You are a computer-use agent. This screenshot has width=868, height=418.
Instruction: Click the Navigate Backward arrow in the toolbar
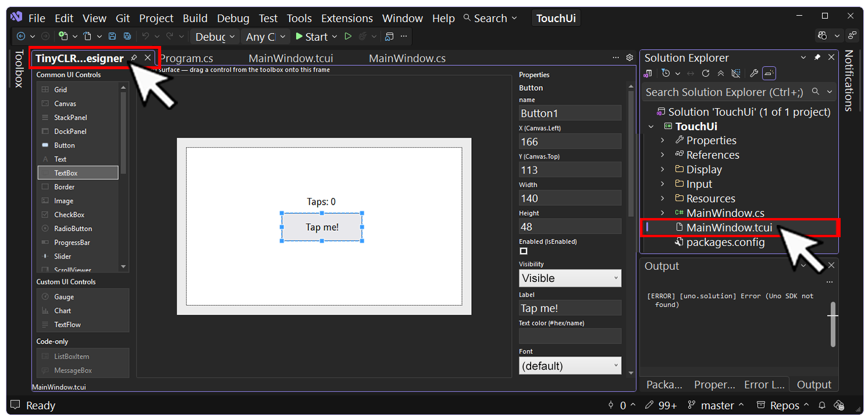pyautogui.click(x=21, y=36)
